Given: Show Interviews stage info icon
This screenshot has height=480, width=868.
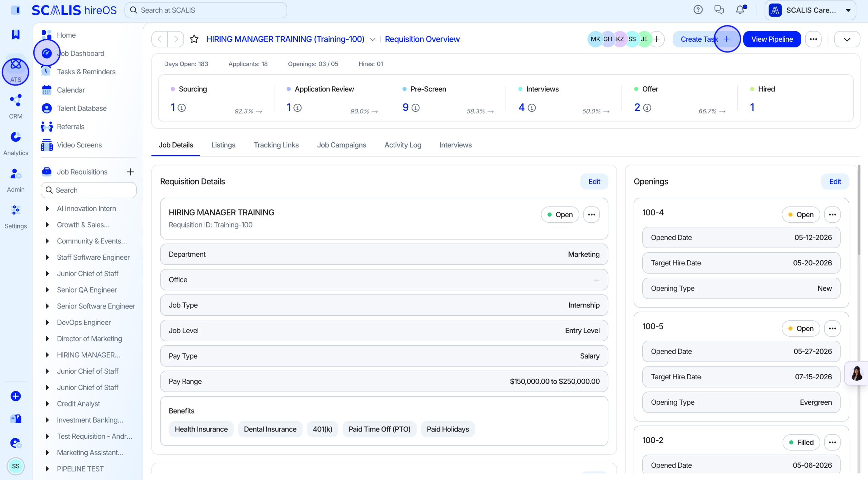Looking at the screenshot, I should coord(532,108).
